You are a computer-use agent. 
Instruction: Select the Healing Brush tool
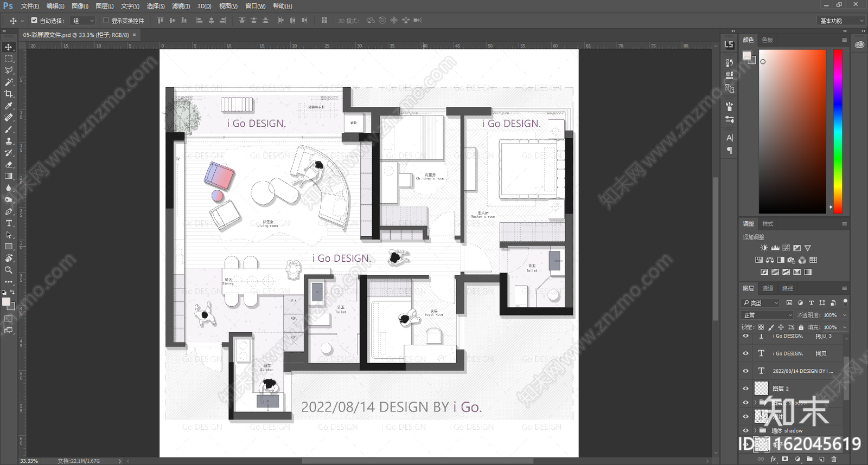point(9,118)
